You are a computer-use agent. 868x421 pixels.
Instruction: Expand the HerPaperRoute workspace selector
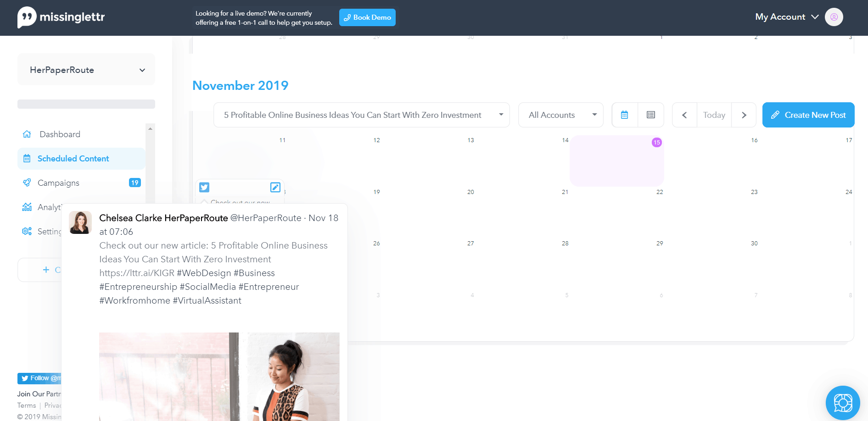[x=86, y=70]
